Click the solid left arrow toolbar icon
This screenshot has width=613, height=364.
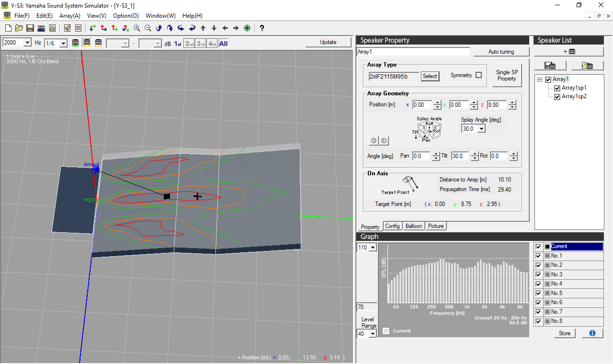pos(225,28)
